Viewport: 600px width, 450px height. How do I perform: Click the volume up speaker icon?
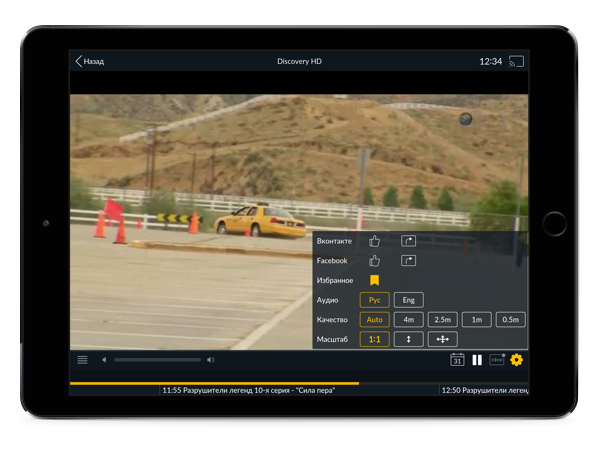click(x=210, y=360)
